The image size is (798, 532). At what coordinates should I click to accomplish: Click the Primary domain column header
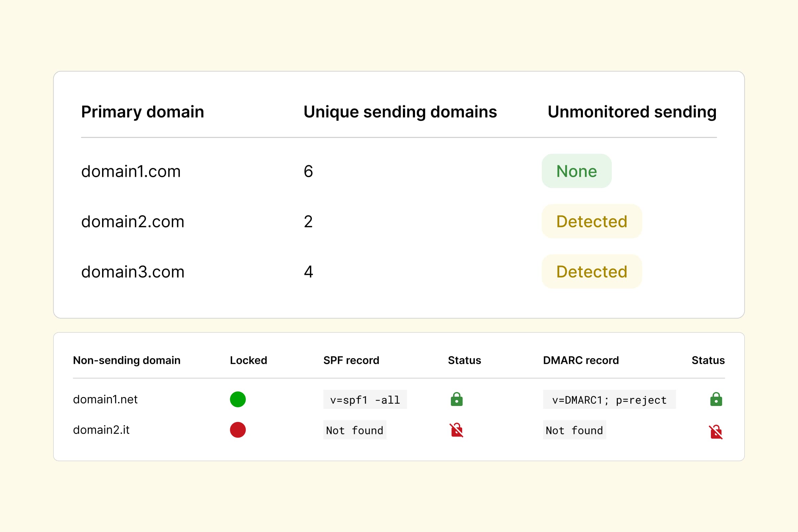[143, 112]
